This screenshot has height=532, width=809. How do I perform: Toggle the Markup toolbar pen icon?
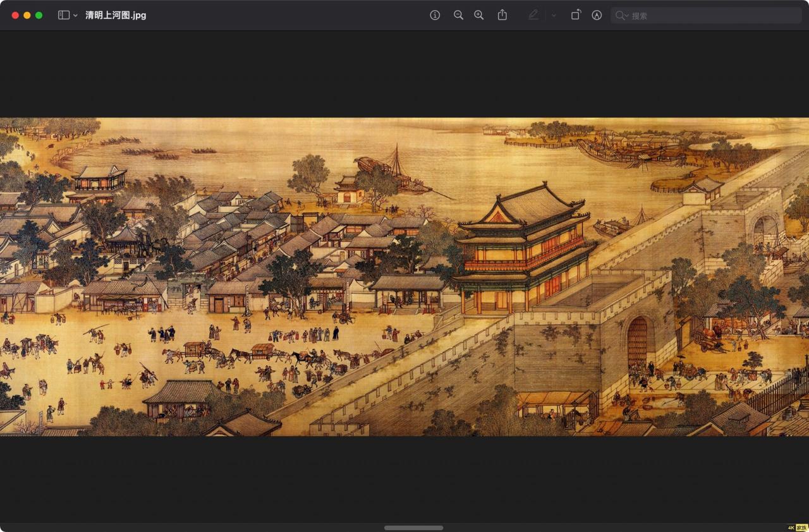pyautogui.click(x=596, y=15)
